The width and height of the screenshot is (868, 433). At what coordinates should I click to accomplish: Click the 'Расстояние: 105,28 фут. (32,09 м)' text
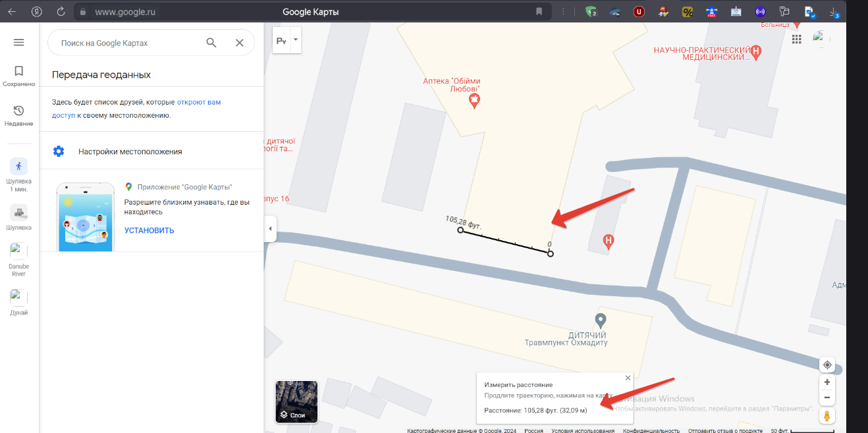tap(535, 410)
